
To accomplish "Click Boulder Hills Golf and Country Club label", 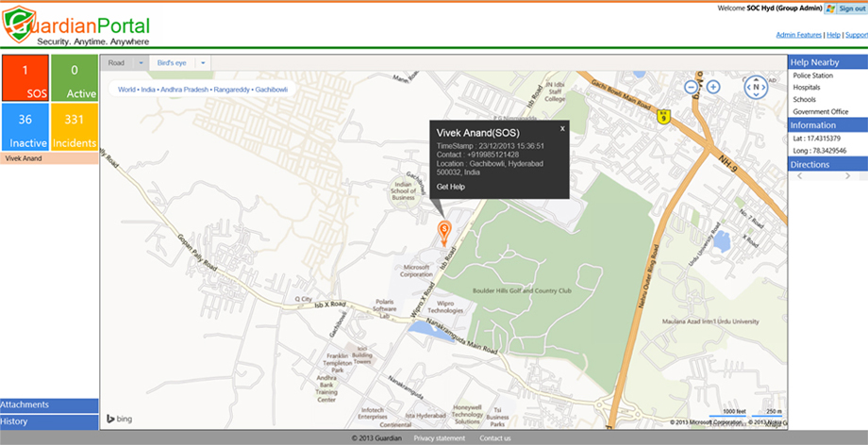I will pyautogui.click(x=522, y=290).
